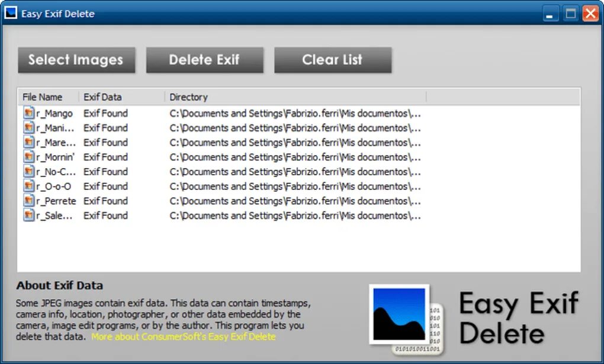Click the image file icon for r_Mani...
This screenshot has height=364, width=604.
[x=29, y=128]
